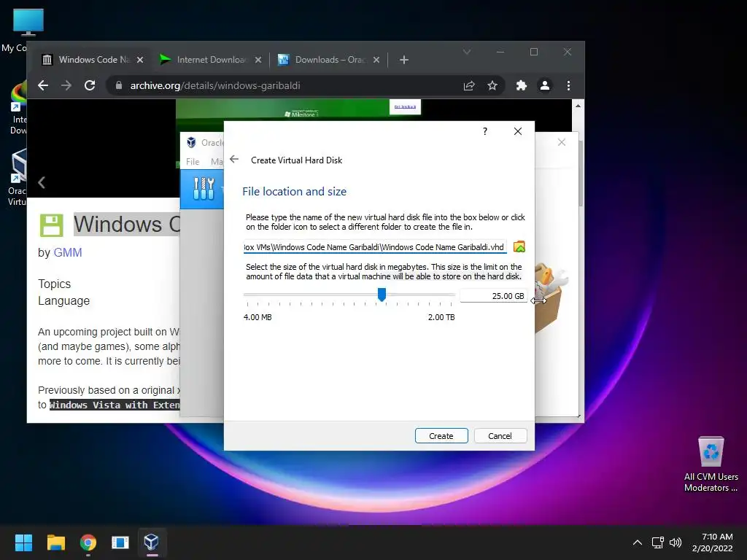Open File Explorer from the taskbar

click(x=55, y=542)
